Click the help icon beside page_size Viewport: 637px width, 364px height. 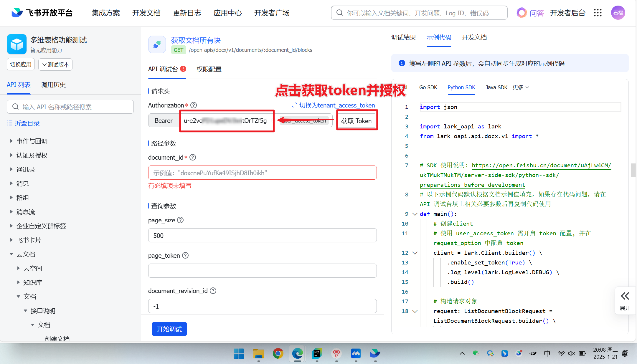click(180, 220)
